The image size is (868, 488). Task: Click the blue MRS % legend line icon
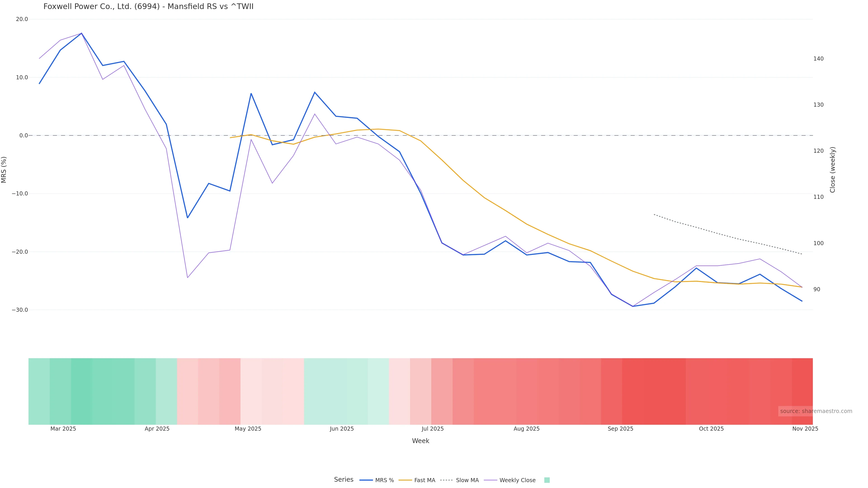[x=366, y=480]
